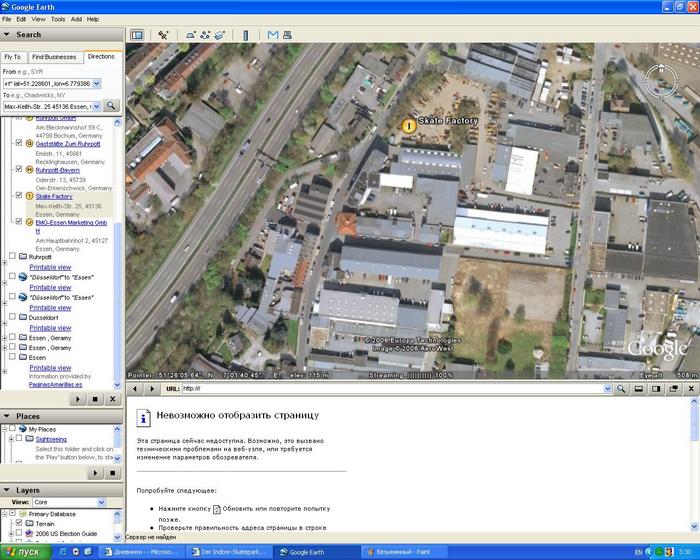The image size is (700, 560).
Task: Click the browser panel search magnifier icon
Action: tap(621, 389)
